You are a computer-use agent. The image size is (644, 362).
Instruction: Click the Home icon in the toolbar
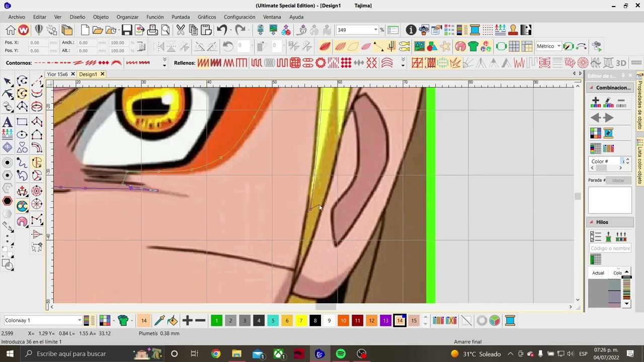point(10,30)
